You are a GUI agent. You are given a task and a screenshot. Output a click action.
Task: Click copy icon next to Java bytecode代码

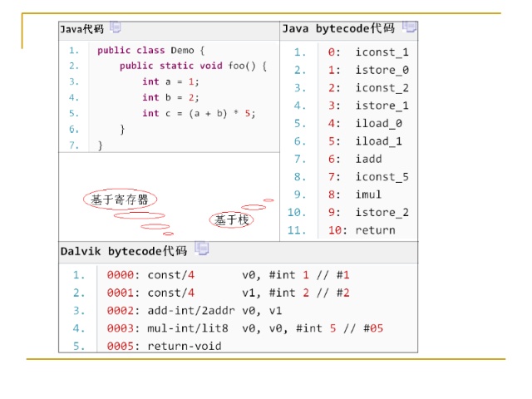tap(409, 27)
